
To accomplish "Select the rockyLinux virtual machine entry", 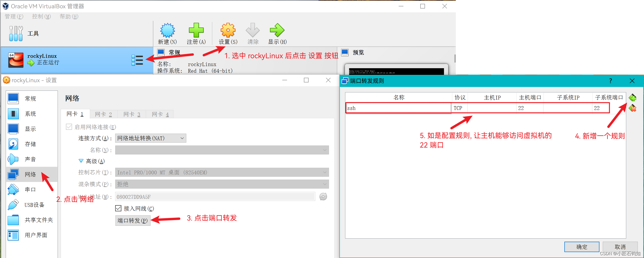I will 77,60.
